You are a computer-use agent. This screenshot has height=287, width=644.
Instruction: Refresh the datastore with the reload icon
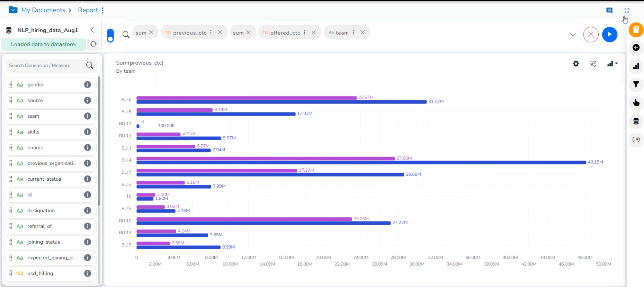[x=93, y=44]
